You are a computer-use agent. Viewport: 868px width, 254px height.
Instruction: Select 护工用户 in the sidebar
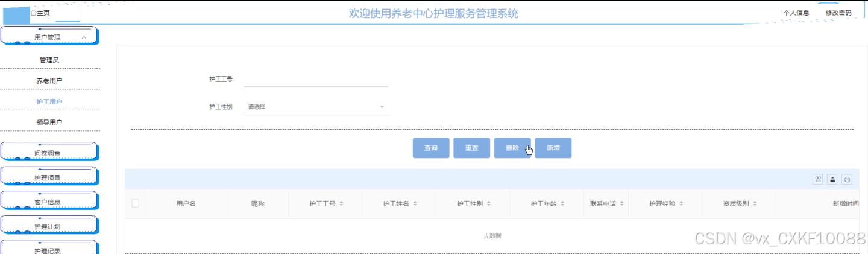[x=49, y=101]
